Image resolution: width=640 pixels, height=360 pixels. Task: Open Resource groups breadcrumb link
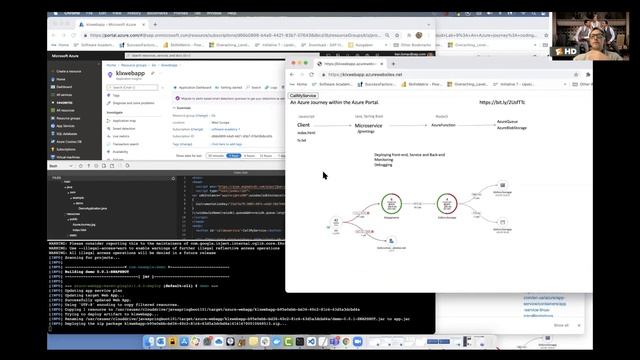[133, 65]
